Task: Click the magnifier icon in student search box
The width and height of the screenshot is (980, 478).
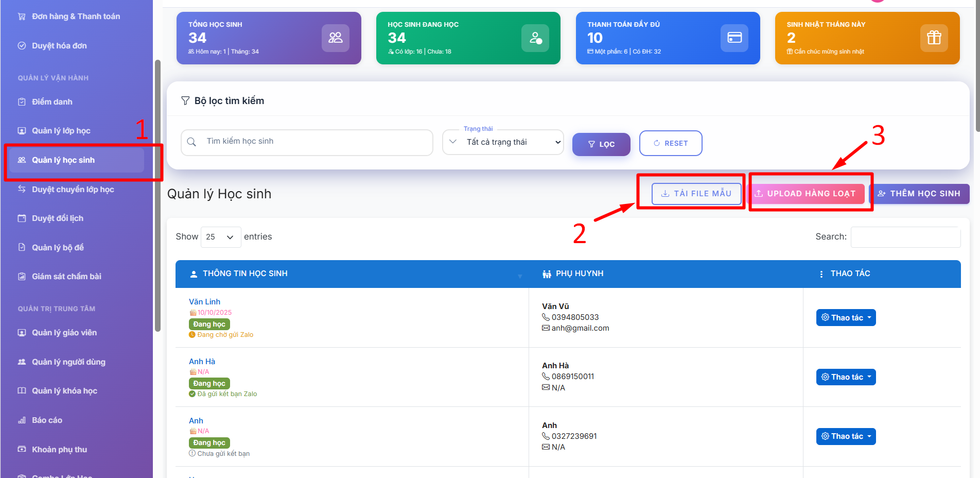Action: coord(191,142)
